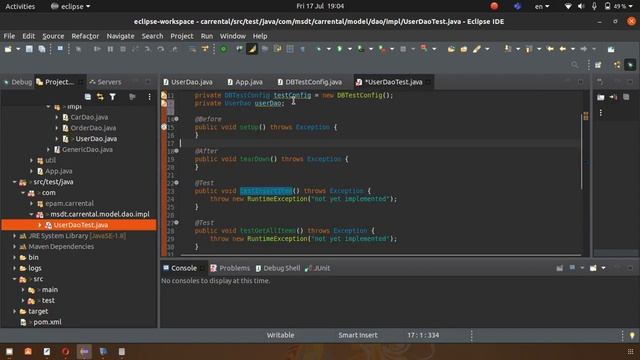Click the Open Task folder icon
The image size is (640, 360).
[464, 49]
